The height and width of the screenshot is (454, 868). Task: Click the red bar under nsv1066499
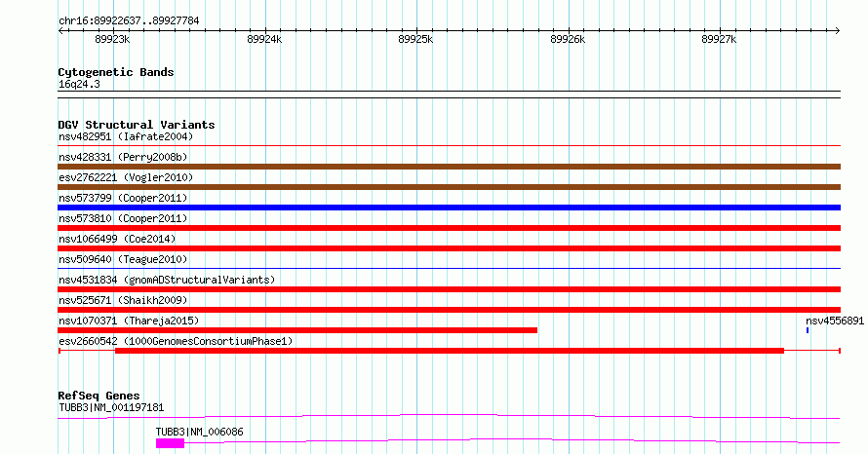coord(449,248)
